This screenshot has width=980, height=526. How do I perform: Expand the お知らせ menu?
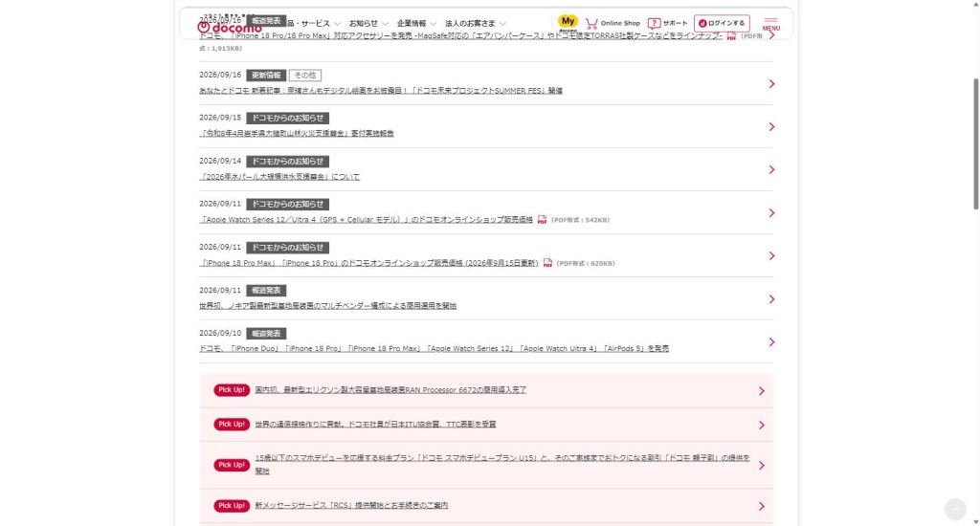click(368, 24)
